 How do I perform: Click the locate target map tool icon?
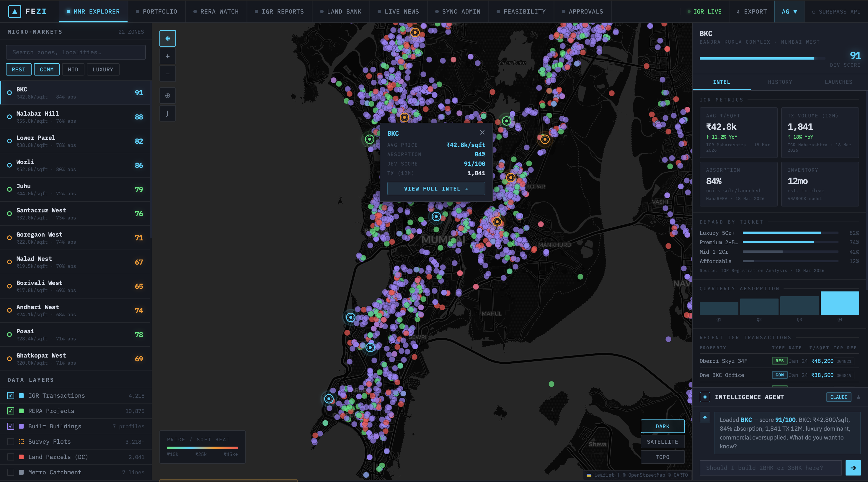click(167, 38)
